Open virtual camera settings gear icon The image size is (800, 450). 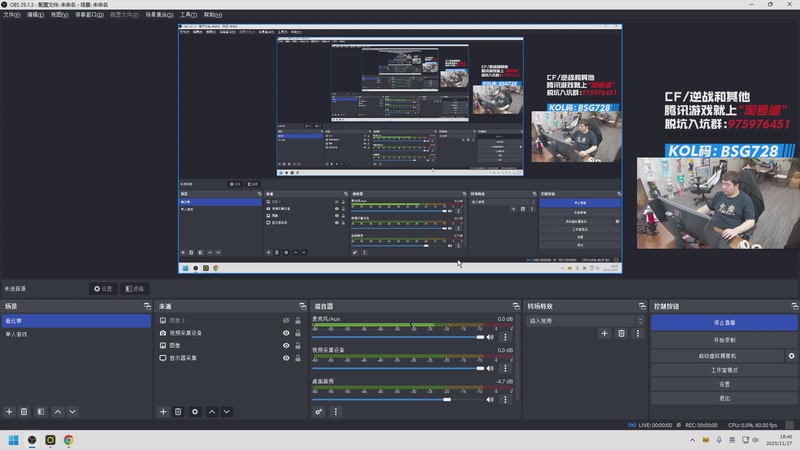pos(791,356)
